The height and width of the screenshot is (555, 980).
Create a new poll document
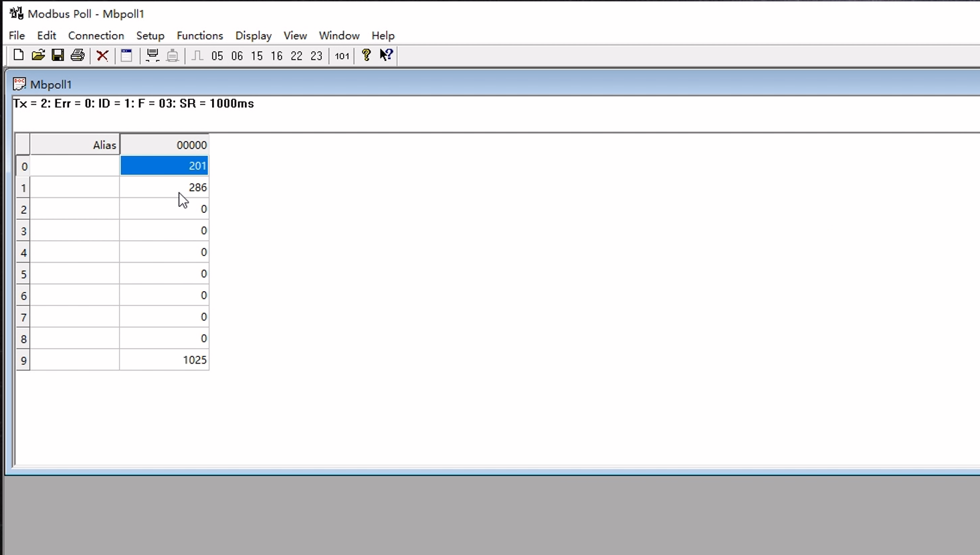click(19, 56)
